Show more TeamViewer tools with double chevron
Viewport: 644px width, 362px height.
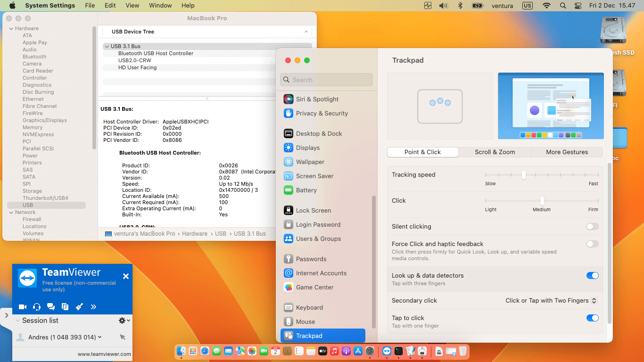93,307
